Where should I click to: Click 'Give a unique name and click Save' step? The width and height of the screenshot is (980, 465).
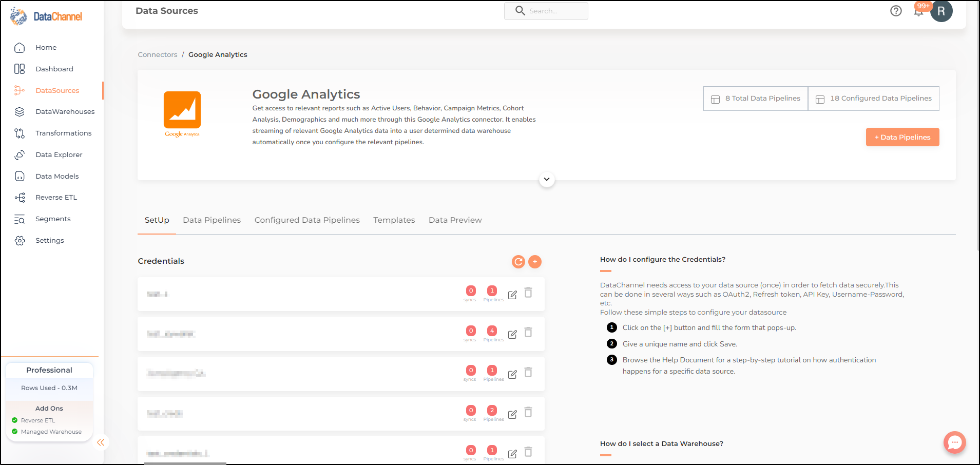[680, 344]
